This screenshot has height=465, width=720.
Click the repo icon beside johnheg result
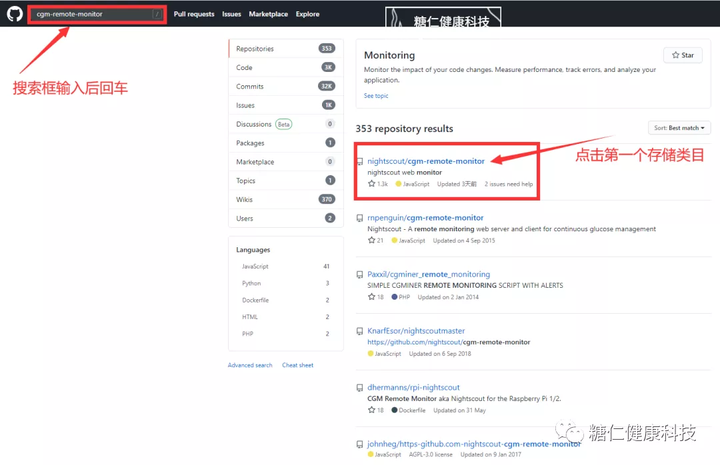[360, 444]
